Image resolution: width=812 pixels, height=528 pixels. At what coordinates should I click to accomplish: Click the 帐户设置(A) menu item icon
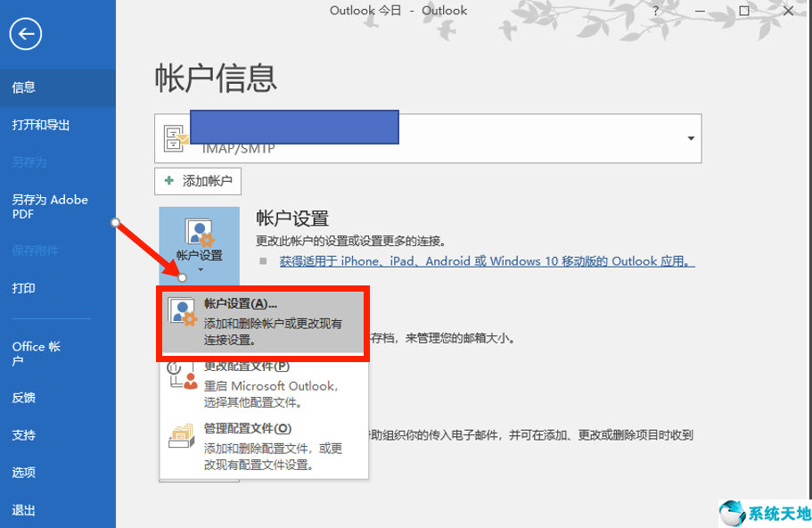(182, 312)
